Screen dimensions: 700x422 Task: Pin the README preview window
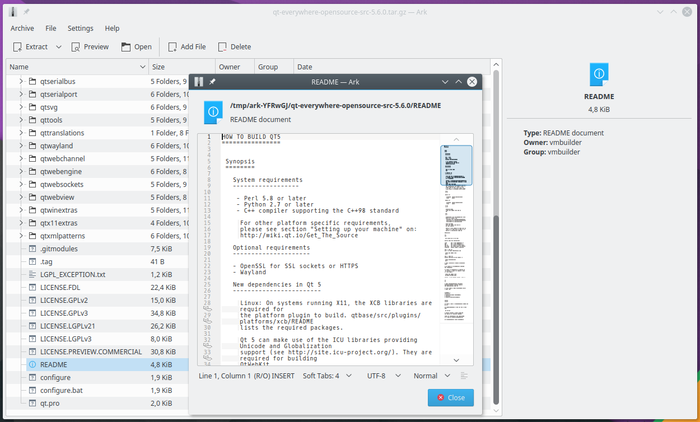click(213, 81)
